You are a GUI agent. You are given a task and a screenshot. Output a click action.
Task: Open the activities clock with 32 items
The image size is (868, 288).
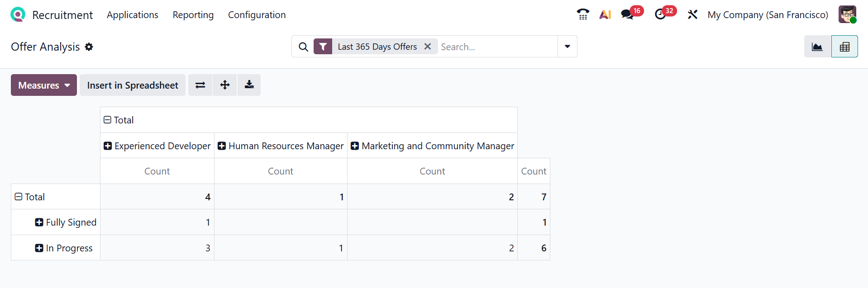661,14
